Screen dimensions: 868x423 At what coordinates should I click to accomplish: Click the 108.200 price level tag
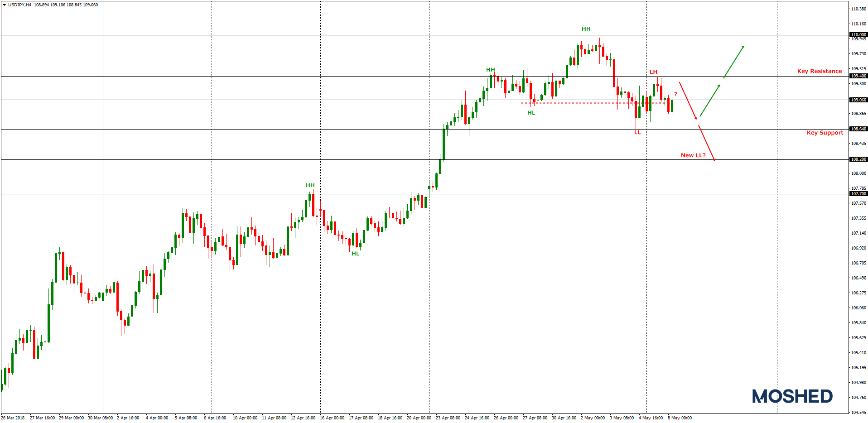click(x=858, y=159)
